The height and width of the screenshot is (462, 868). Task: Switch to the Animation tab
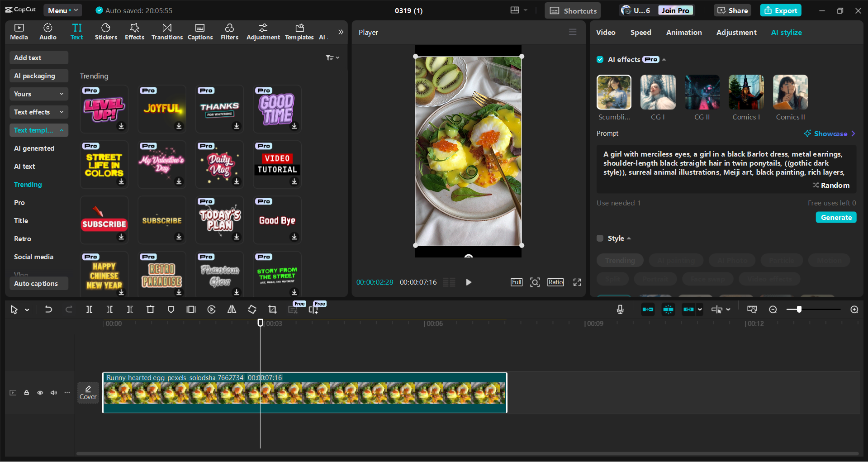point(683,32)
